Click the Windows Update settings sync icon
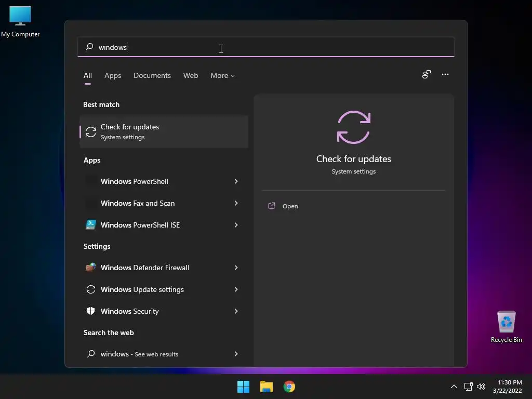Image resolution: width=532 pixels, height=399 pixels. click(90, 289)
